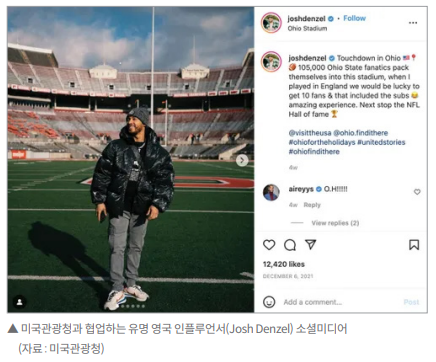This screenshot has height=362, width=436.
Task: Advance to next photo with arrow
Action: (242, 161)
